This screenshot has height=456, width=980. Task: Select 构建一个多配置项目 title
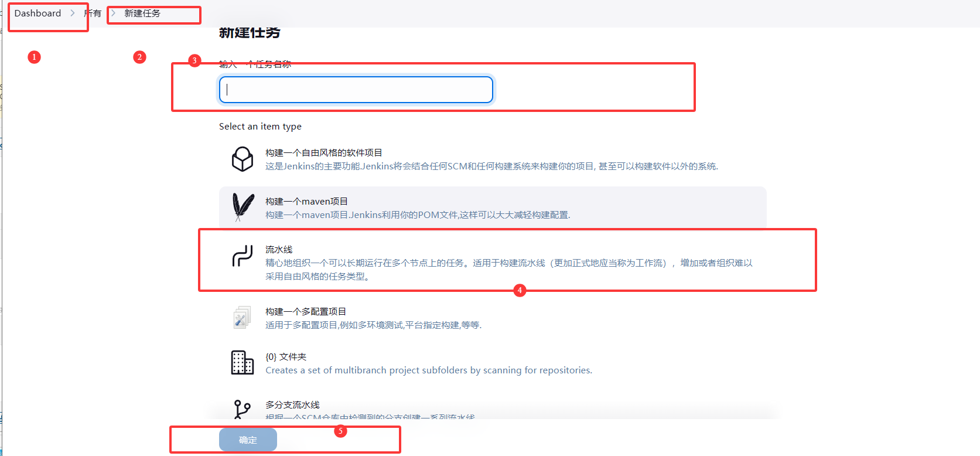tap(306, 311)
